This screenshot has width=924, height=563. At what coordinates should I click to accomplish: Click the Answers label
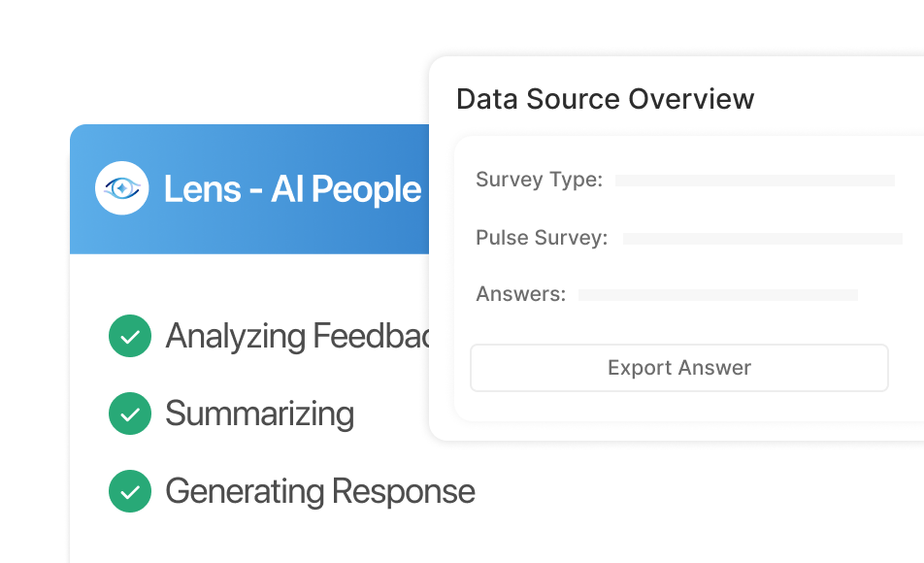(521, 293)
